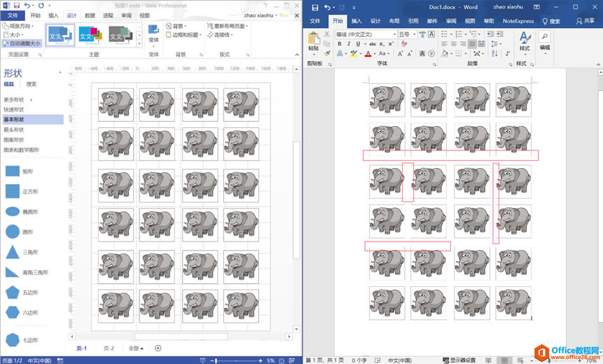
Task: Toggle justify alignment in Word paragraph group
Action: pyautogui.click(x=473, y=44)
